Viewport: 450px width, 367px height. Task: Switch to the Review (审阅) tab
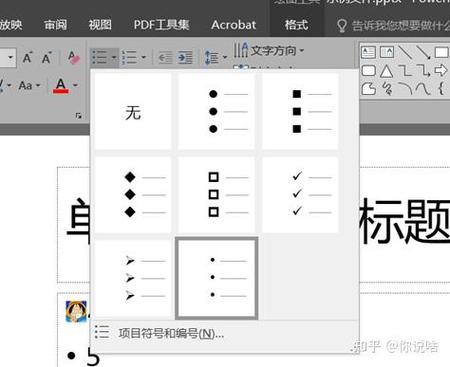click(55, 25)
